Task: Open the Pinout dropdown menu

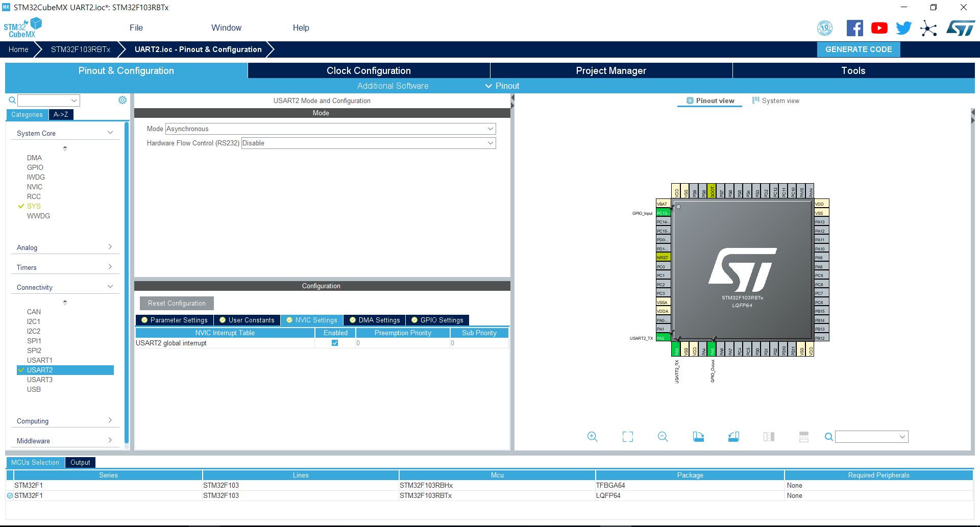Action: [x=502, y=86]
